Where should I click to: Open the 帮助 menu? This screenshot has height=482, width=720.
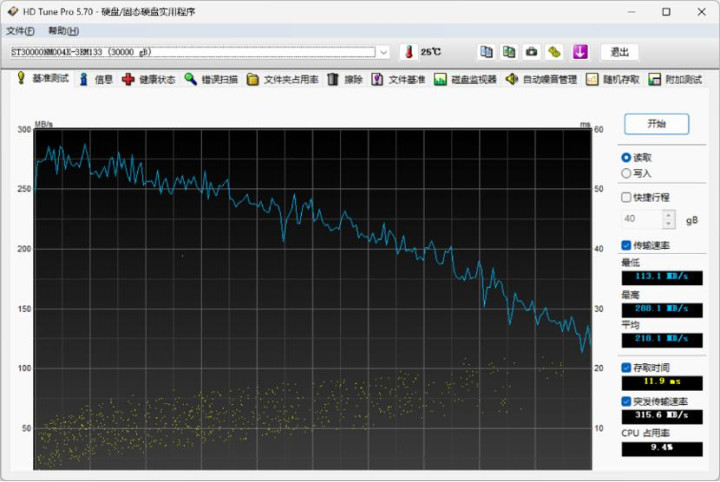[x=63, y=31]
